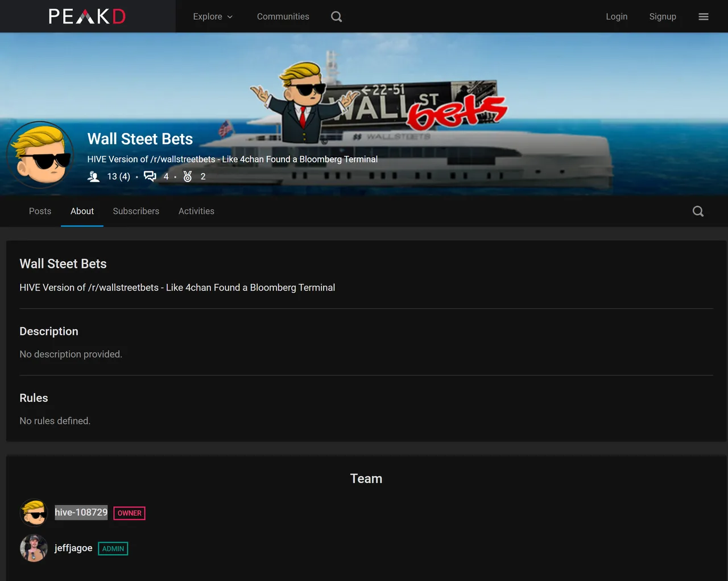This screenshot has height=581, width=728.
Task: Open the hamburger menu icon
Action: [x=704, y=17]
